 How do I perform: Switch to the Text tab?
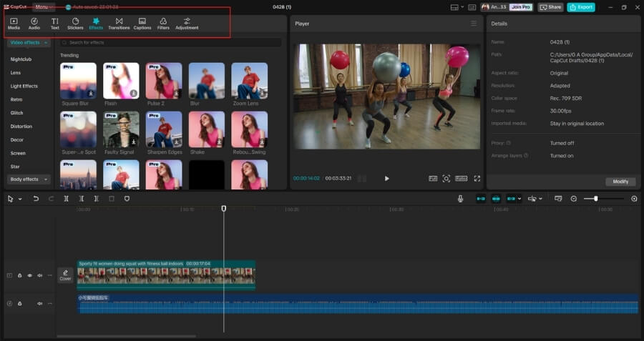tap(54, 24)
